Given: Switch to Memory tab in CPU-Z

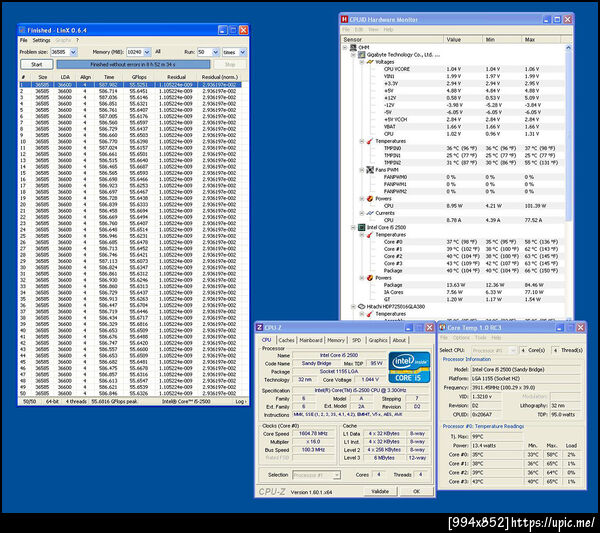Looking at the screenshot, I should [x=336, y=340].
